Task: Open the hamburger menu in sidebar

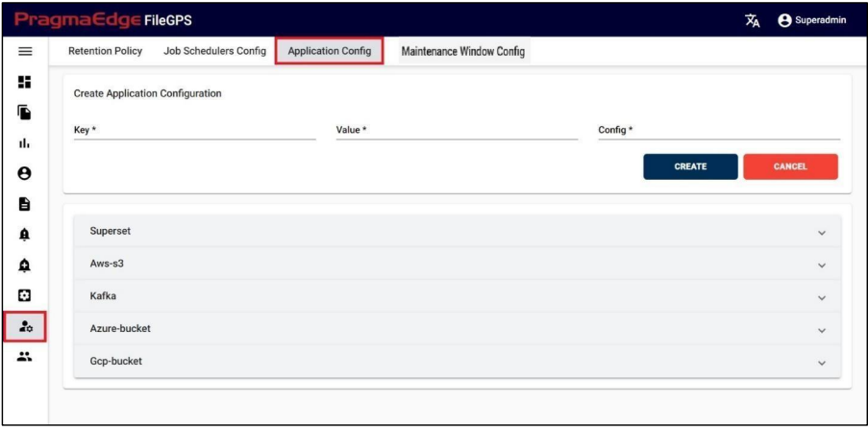Action: [x=25, y=52]
